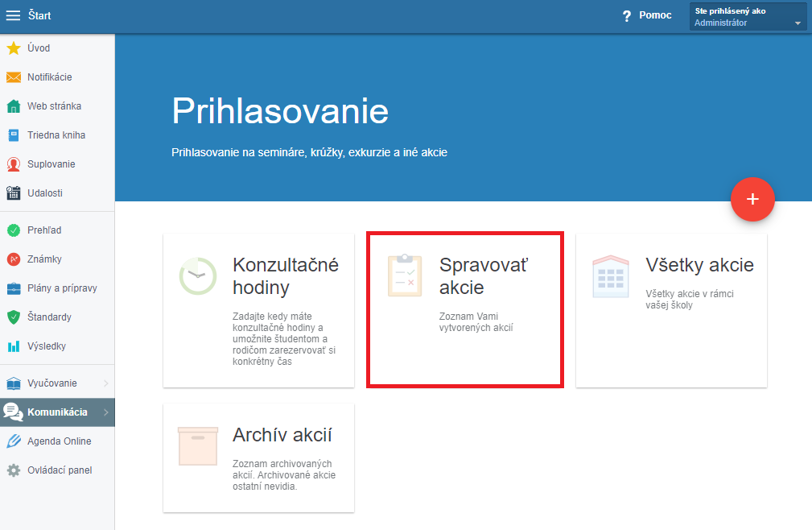Click 'Zoznam Vami vytvorených akcií' description

(x=476, y=321)
